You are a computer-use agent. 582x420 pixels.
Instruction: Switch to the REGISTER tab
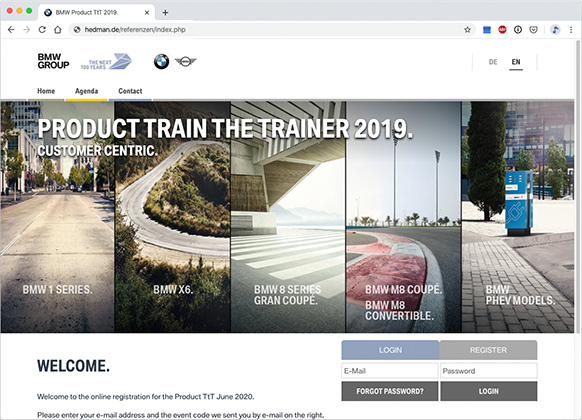[x=488, y=350]
